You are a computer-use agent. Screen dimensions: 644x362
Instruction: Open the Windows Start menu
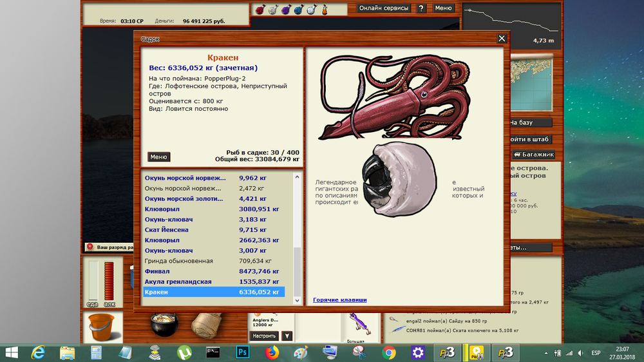pyautogui.click(x=12, y=352)
